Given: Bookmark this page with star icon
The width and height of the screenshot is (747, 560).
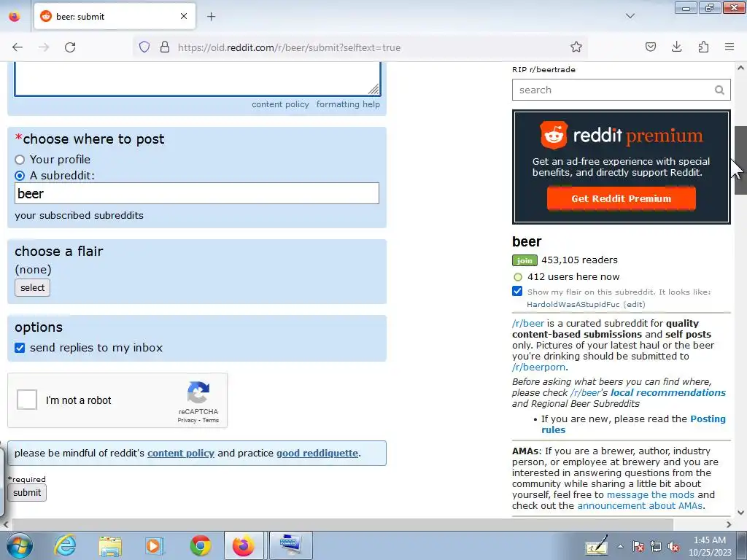Looking at the screenshot, I should point(576,47).
